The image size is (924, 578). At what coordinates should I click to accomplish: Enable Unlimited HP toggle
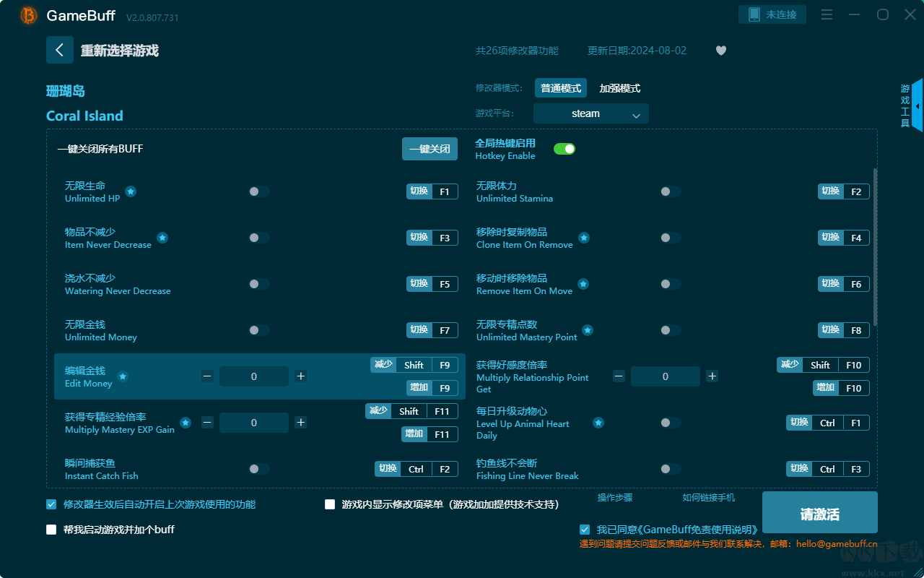pos(259,191)
